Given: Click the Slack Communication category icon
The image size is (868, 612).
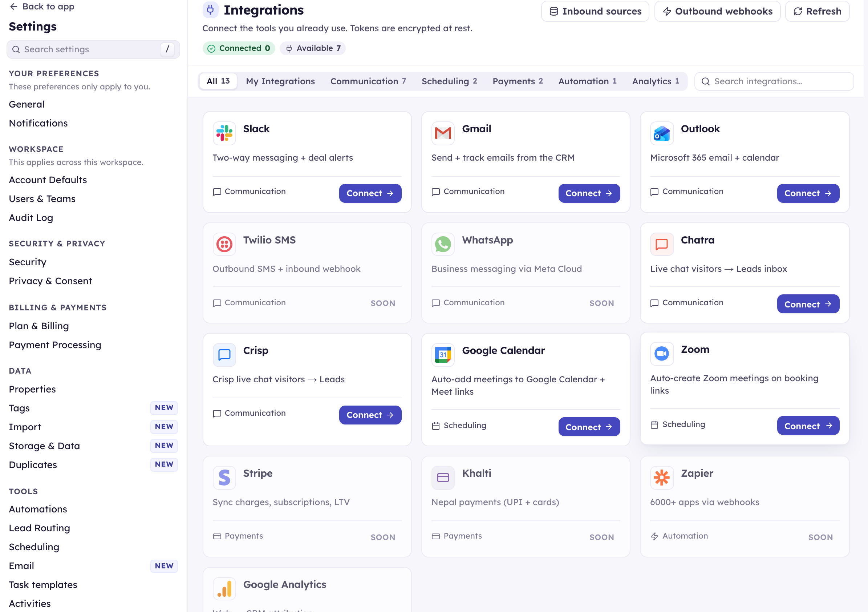Looking at the screenshot, I should click(x=217, y=192).
